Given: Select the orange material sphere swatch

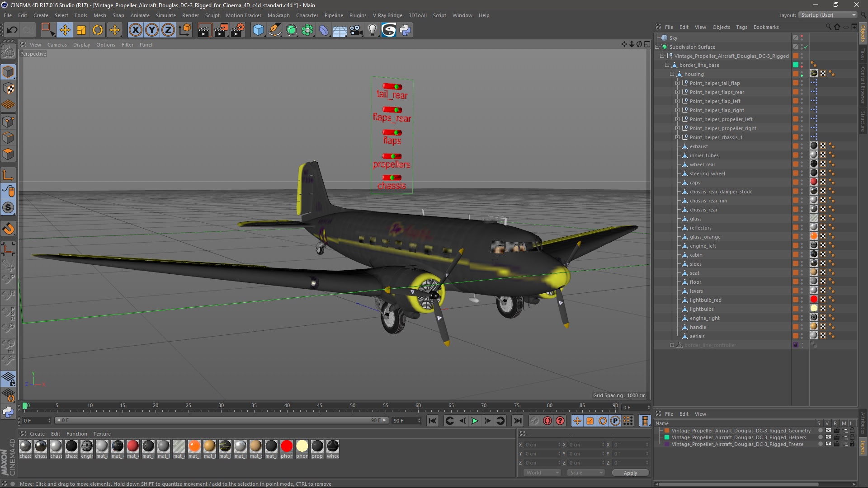Looking at the screenshot, I should pyautogui.click(x=194, y=446).
